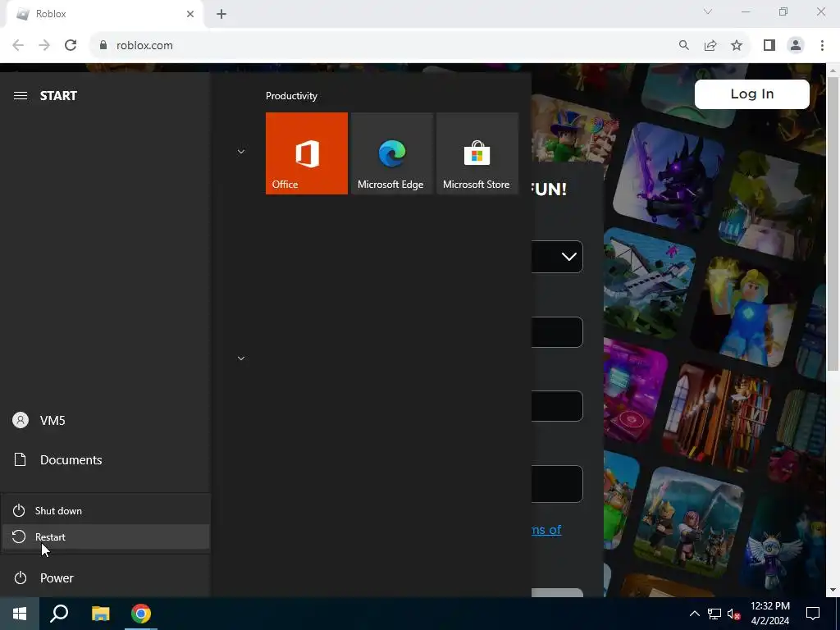This screenshot has height=630, width=840.
Task: Toggle Chrome side panel
Action: click(x=769, y=46)
